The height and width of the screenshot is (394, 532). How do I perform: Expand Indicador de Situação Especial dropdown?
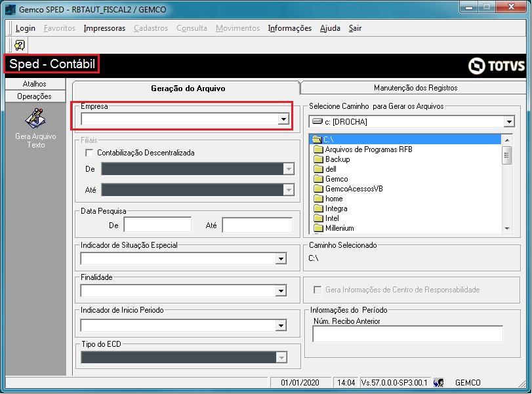pos(281,259)
